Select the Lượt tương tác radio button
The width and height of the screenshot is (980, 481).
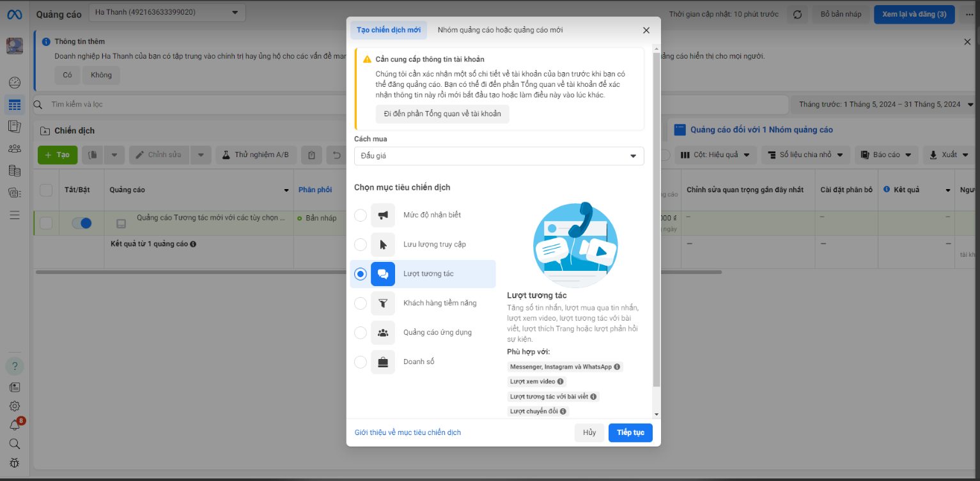pos(361,274)
